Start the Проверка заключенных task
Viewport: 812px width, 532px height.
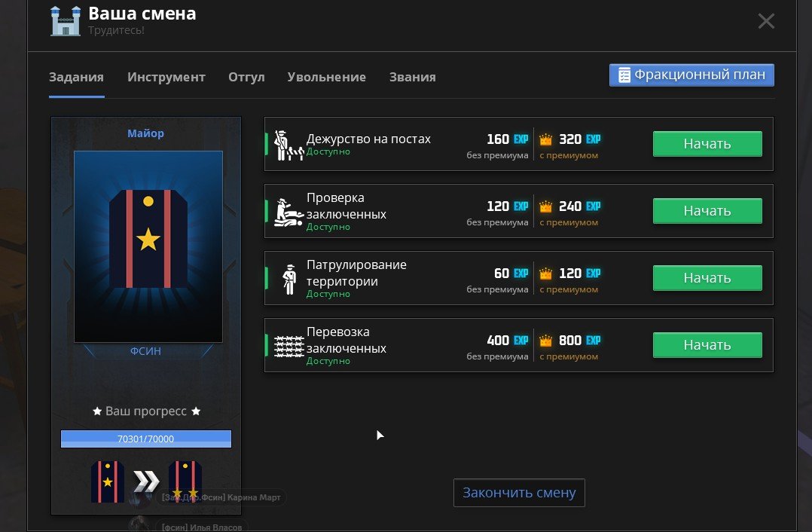[707, 211]
